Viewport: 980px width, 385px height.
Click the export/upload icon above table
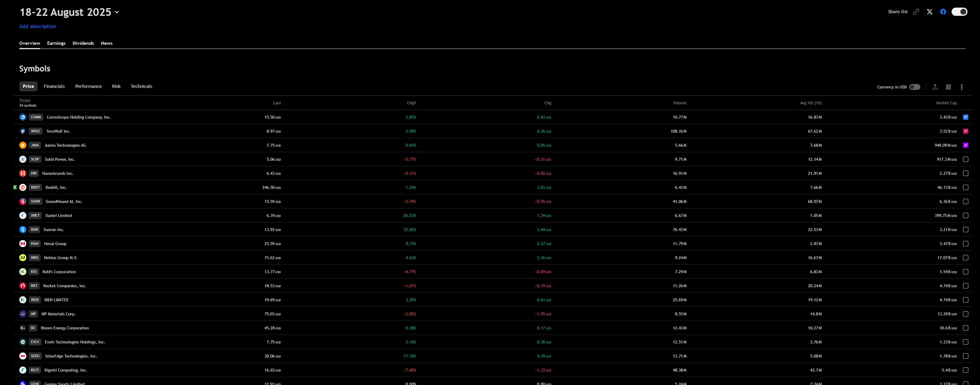(935, 87)
